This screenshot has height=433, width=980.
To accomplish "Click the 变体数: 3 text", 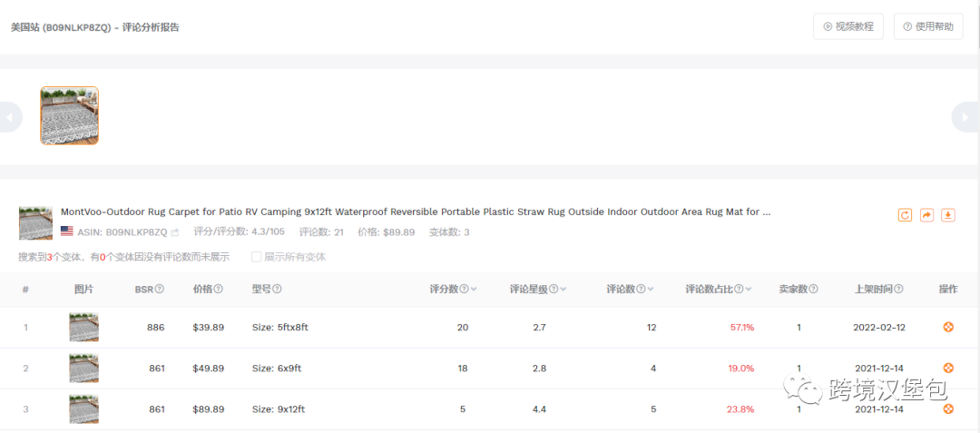I will 449,231.
